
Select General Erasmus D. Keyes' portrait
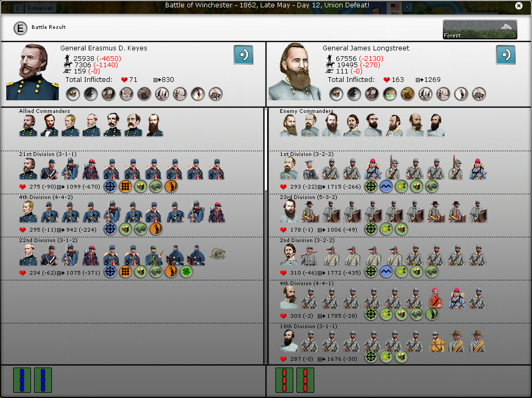[32, 72]
